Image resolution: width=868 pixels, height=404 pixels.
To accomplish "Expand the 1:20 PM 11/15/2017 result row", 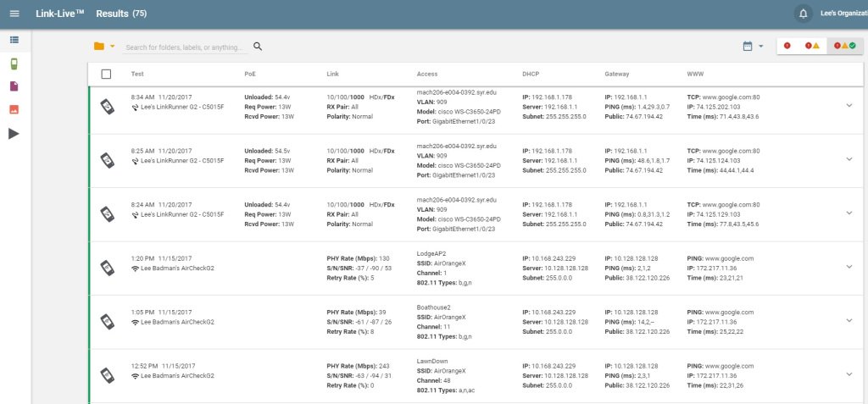I will click(849, 267).
